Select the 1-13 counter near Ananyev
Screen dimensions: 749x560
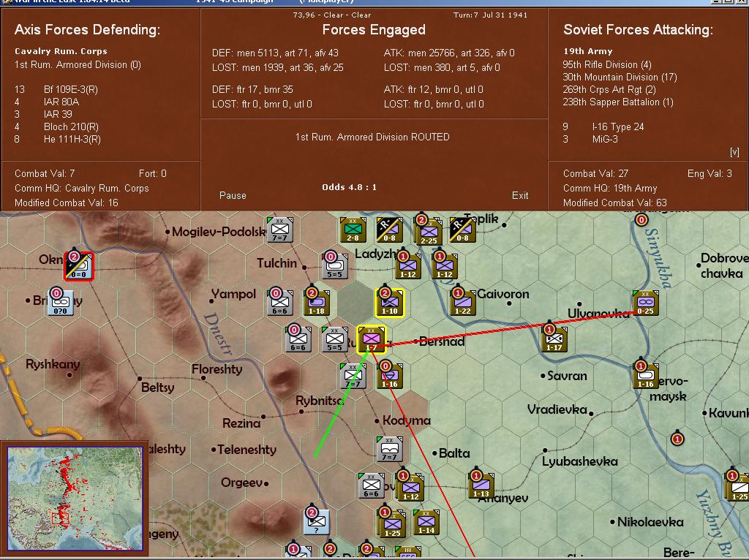tap(481, 485)
